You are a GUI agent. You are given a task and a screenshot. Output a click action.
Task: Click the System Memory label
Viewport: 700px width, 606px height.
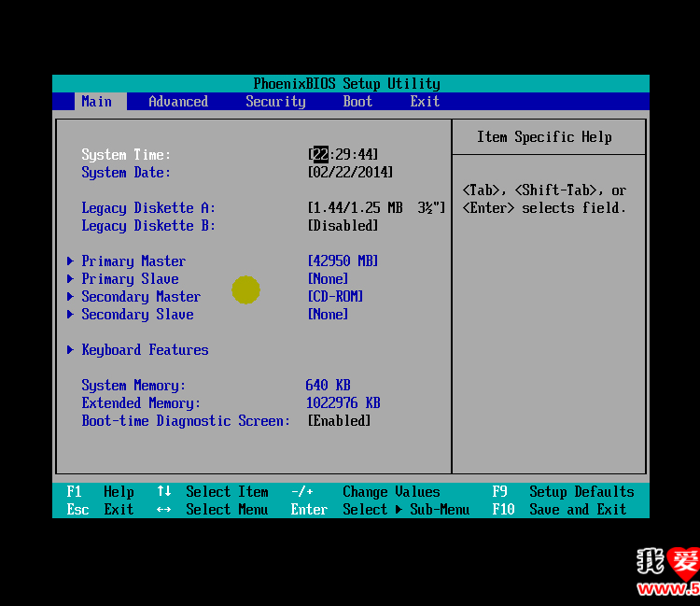[133, 386]
